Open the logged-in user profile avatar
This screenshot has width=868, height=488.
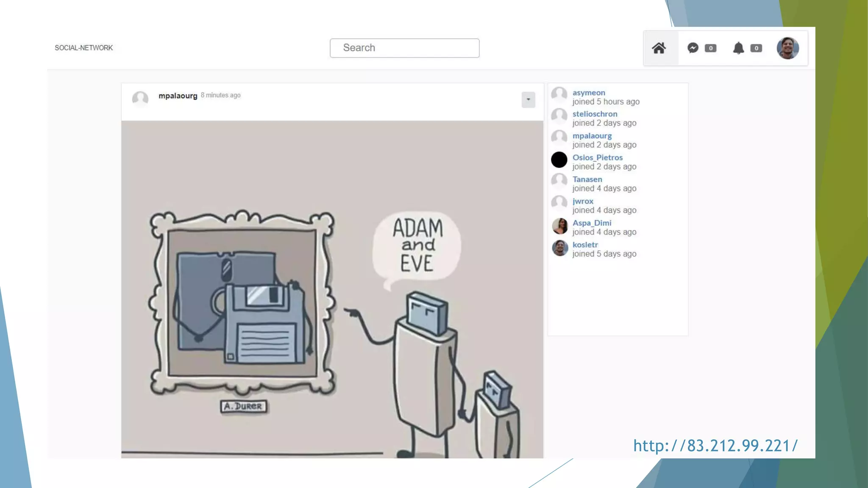(787, 48)
